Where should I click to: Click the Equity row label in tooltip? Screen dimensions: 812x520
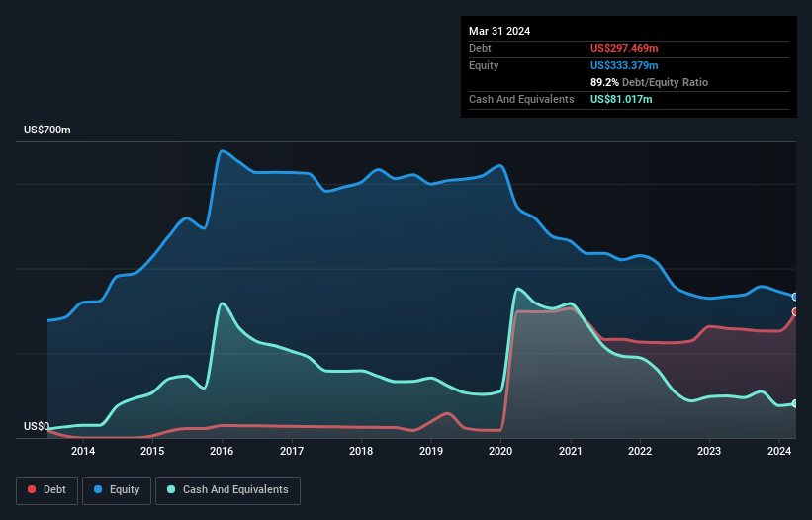click(484, 65)
